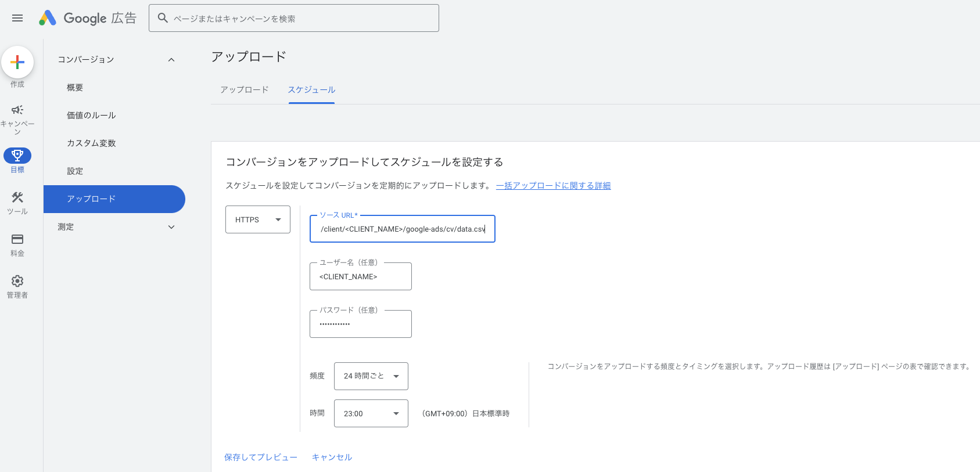Open Billing via credit card icon
The width and height of the screenshot is (980, 472).
click(17, 239)
